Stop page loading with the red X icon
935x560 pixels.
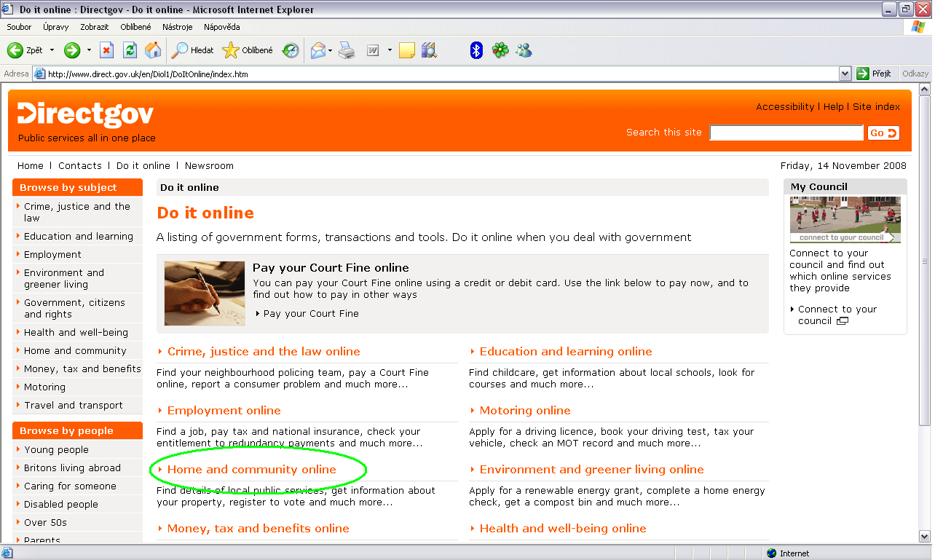(106, 50)
